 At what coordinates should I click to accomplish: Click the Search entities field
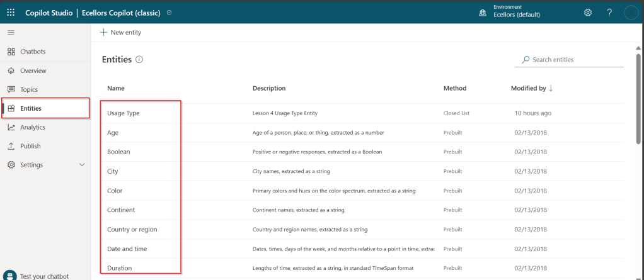573,60
